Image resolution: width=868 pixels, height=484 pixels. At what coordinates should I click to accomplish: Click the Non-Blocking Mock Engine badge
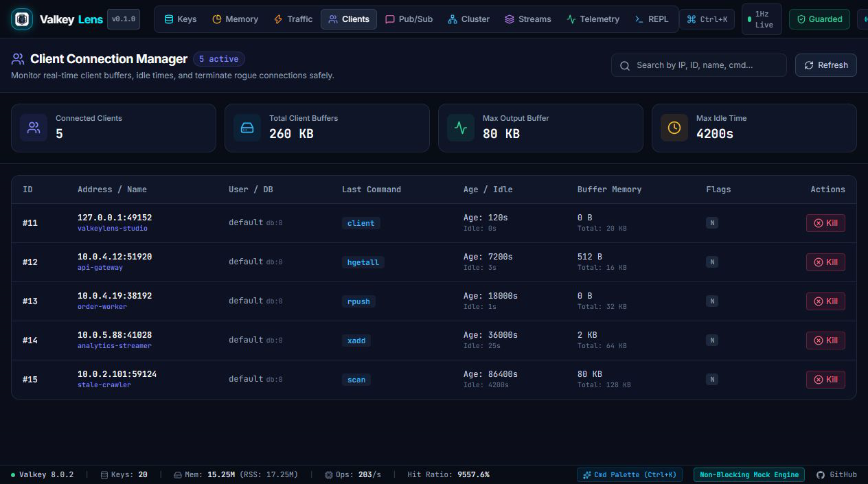click(749, 474)
